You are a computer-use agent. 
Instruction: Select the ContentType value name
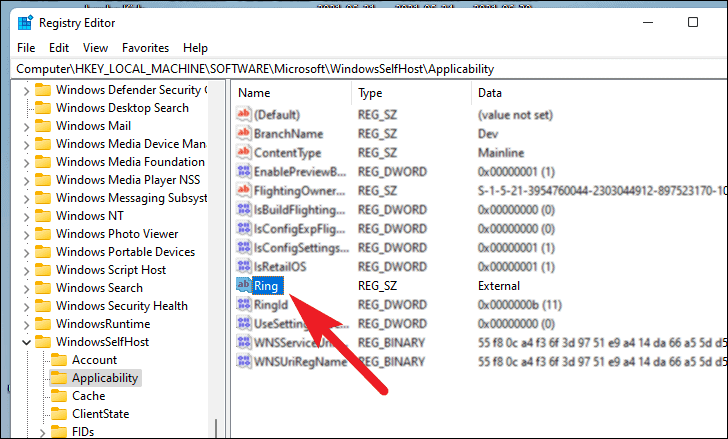pos(287,153)
